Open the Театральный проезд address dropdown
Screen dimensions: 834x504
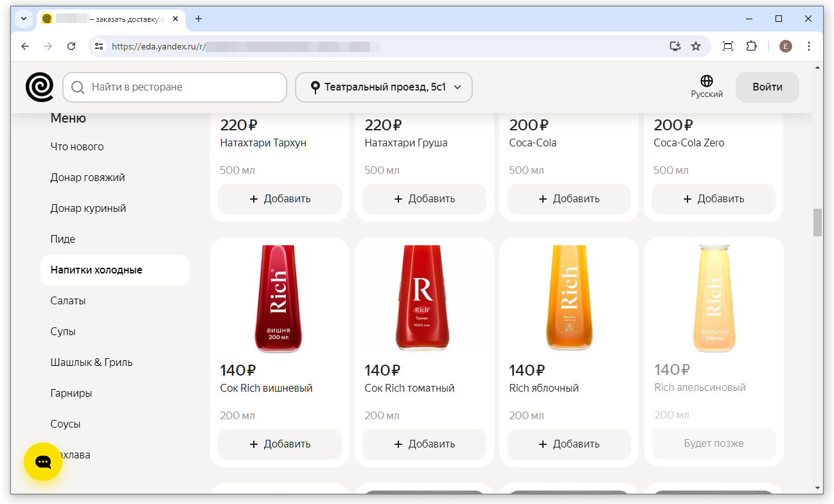384,87
